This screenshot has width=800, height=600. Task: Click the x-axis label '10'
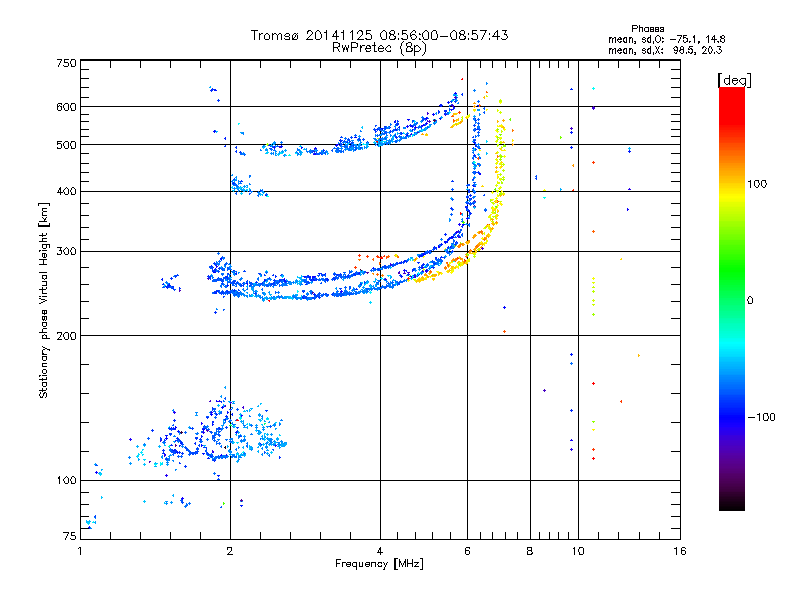point(578,551)
